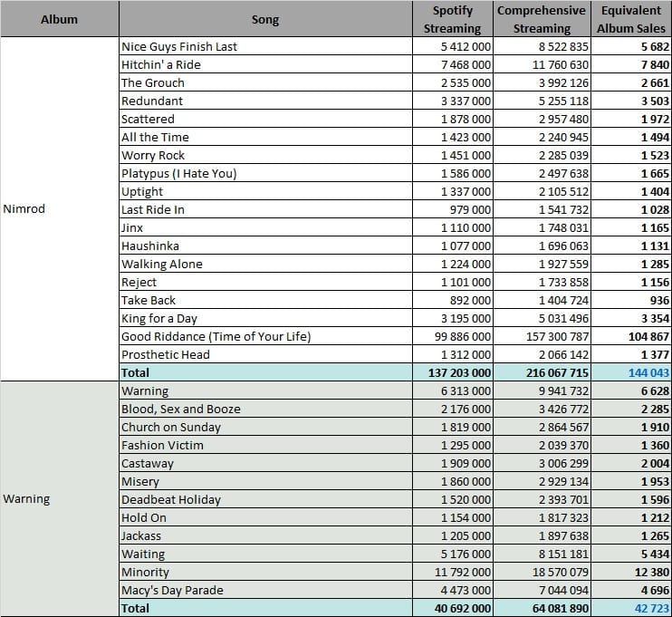Select the song Hitchin' a Ride

coord(265,64)
